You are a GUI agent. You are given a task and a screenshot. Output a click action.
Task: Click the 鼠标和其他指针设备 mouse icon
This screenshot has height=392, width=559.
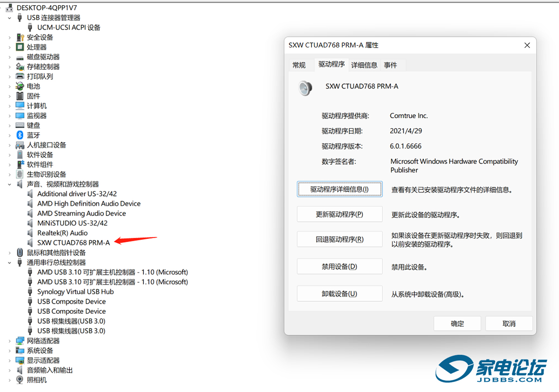click(x=20, y=252)
